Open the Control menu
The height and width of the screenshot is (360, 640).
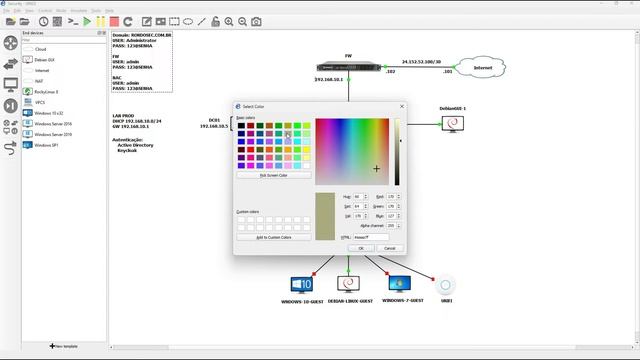[x=45, y=11]
